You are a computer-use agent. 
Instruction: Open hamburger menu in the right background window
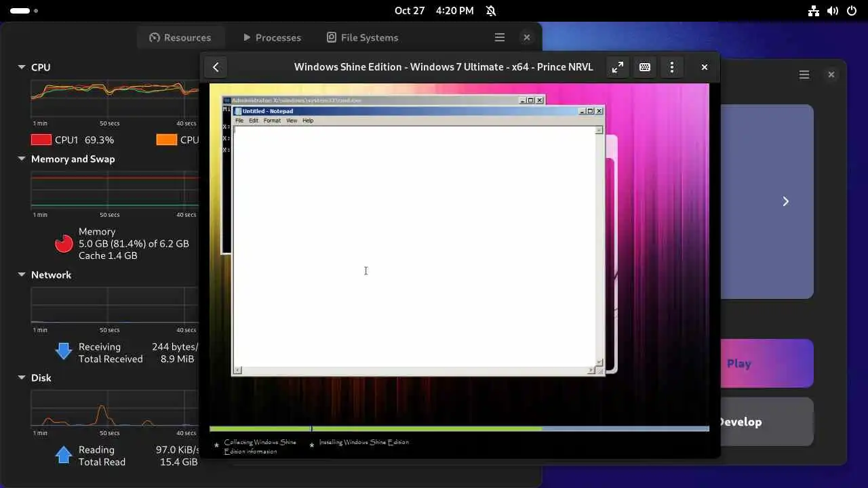point(804,75)
